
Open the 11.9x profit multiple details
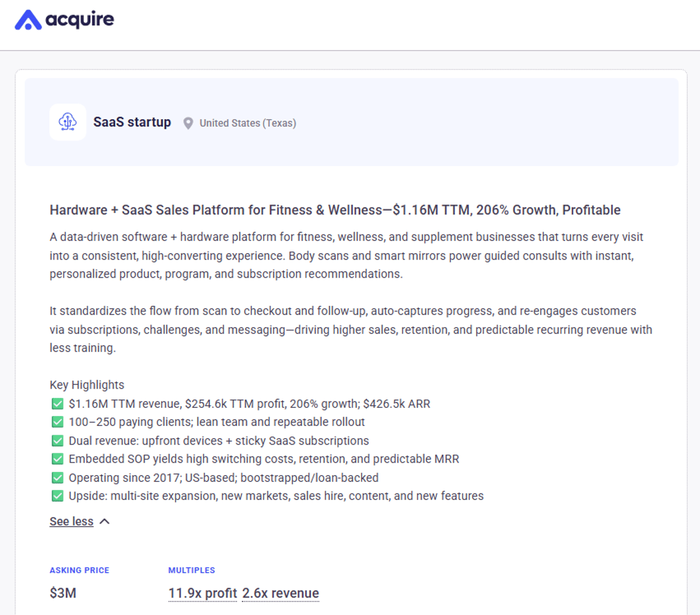tap(202, 593)
